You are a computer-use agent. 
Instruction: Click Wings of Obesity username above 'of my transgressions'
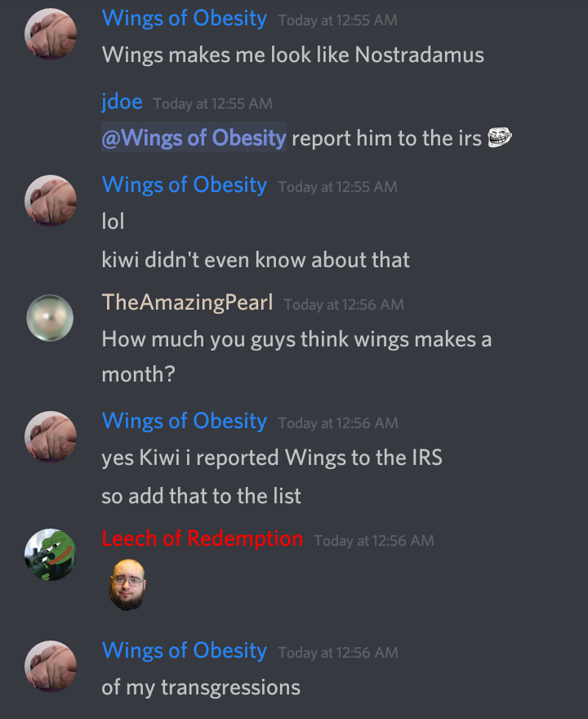185,650
